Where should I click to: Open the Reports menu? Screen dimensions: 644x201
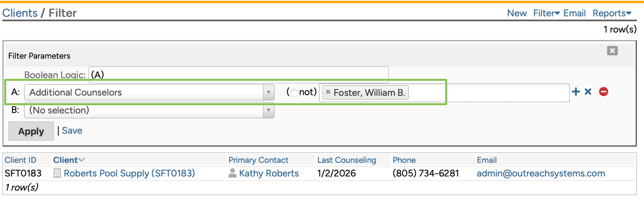611,13
